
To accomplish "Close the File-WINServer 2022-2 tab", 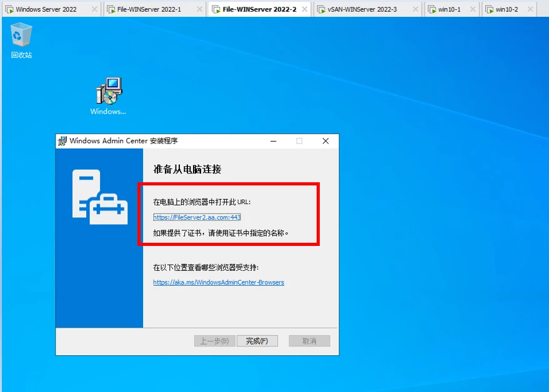I will click(305, 9).
